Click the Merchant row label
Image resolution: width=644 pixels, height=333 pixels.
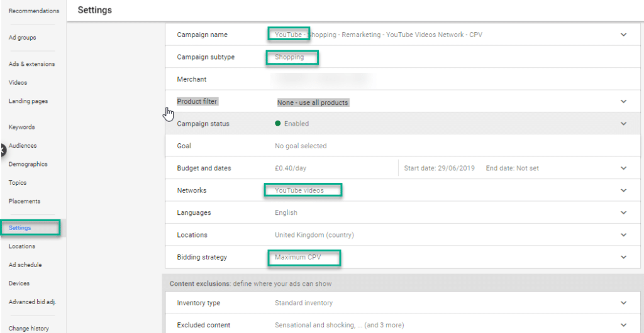click(192, 79)
